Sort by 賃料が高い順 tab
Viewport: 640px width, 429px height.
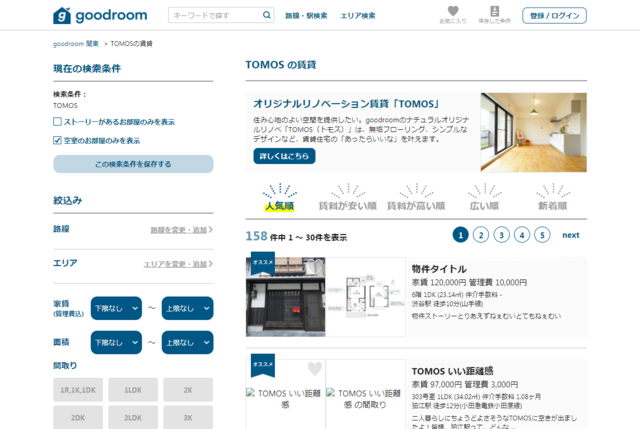click(416, 198)
